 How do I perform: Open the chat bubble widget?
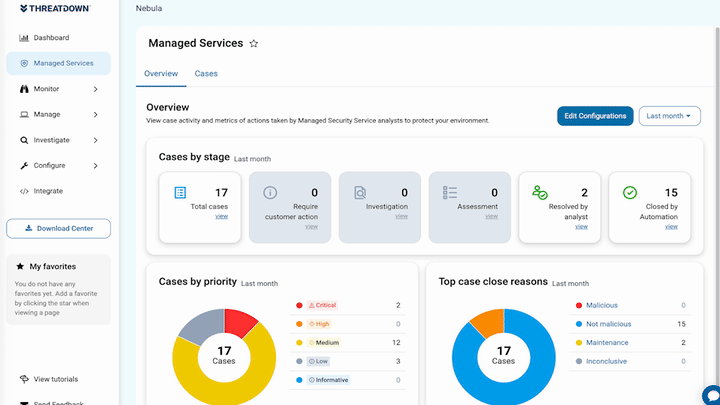click(x=712, y=395)
